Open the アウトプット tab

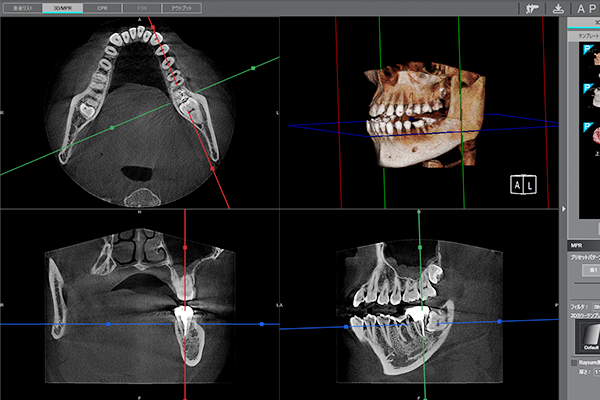182,8
